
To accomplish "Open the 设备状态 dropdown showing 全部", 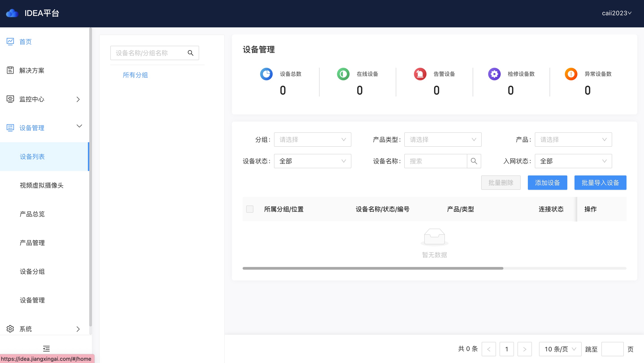I will click(x=313, y=161).
